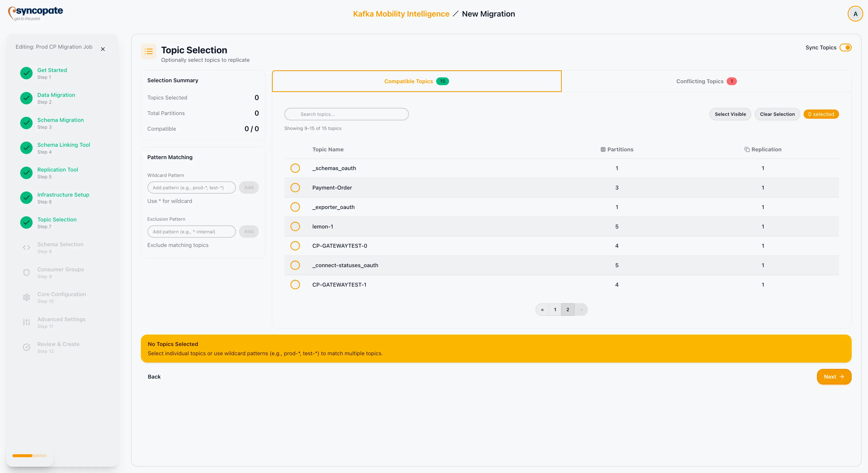The width and height of the screenshot is (868, 473).
Task: Go to previous page with « arrow
Action: 542,309
